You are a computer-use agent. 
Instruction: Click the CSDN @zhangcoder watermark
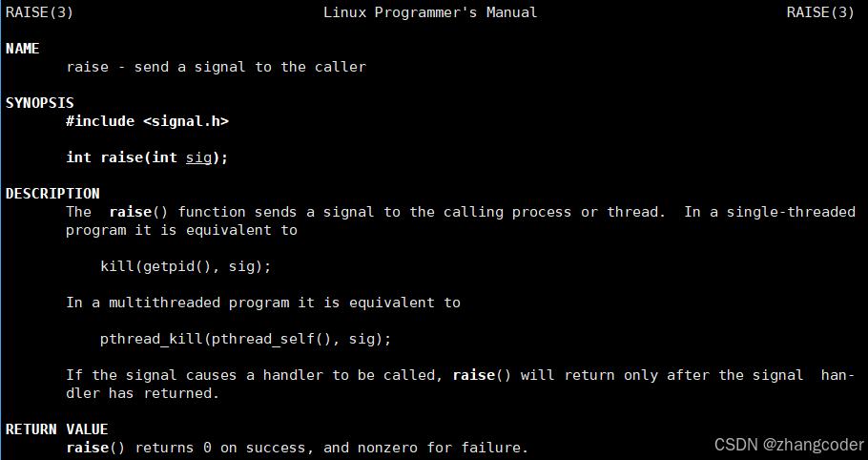click(x=789, y=445)
